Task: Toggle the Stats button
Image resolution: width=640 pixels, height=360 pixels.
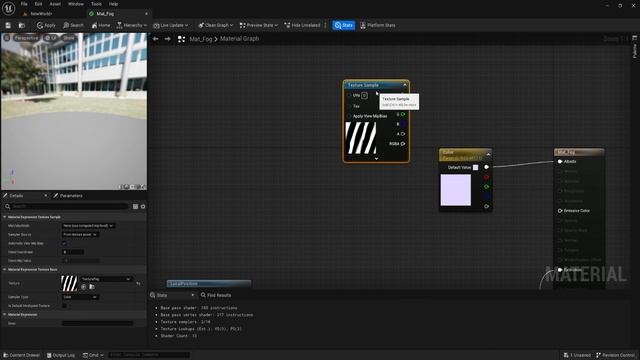Action: point(344,25)
